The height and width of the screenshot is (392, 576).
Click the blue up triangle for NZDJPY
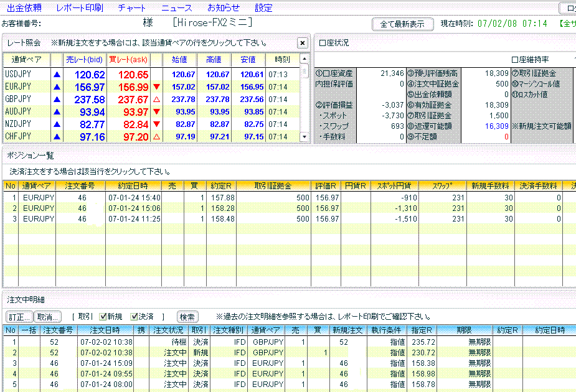tap(57, 124)
